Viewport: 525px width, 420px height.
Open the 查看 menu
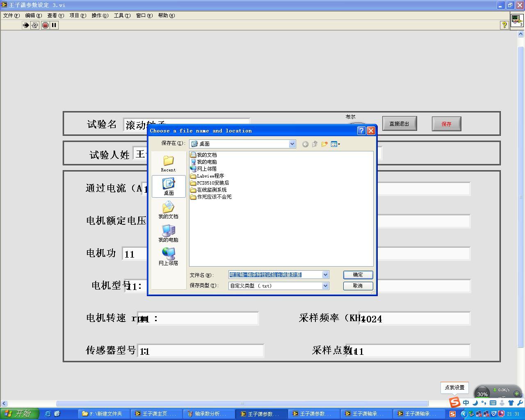point(55,15)
